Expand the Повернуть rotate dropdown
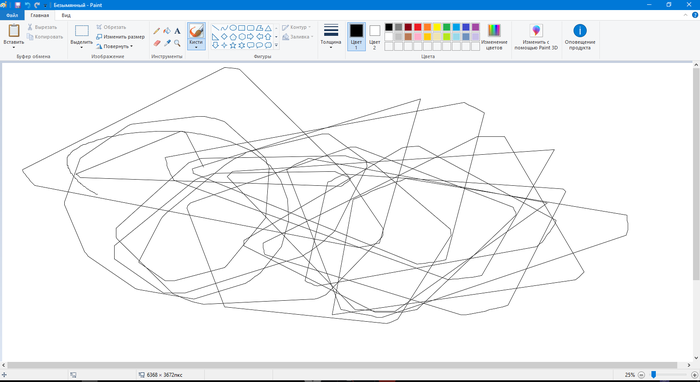Image resolution: width=700 pixels, height=382 pixels. click(x=115, y=46)
